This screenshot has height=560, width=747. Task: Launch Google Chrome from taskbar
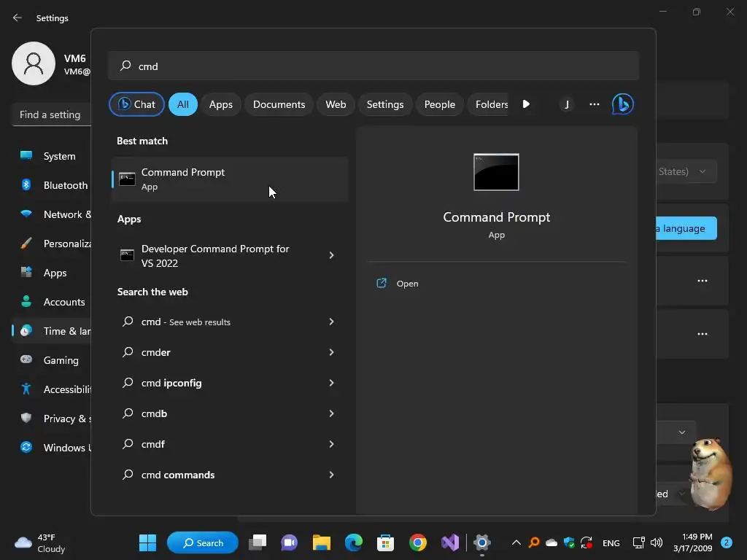(x=418, y=542)
